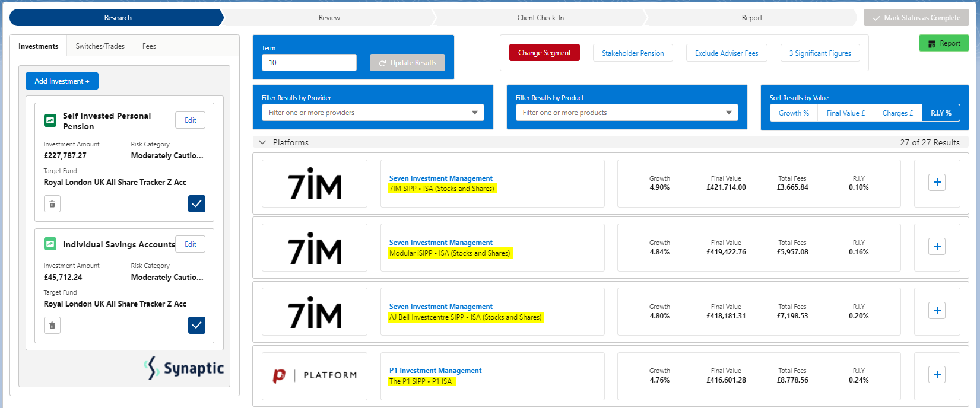The image size is (980, 408).
Task: Click the 27 of 27 Results text
Action: click(x=930, y=142)
